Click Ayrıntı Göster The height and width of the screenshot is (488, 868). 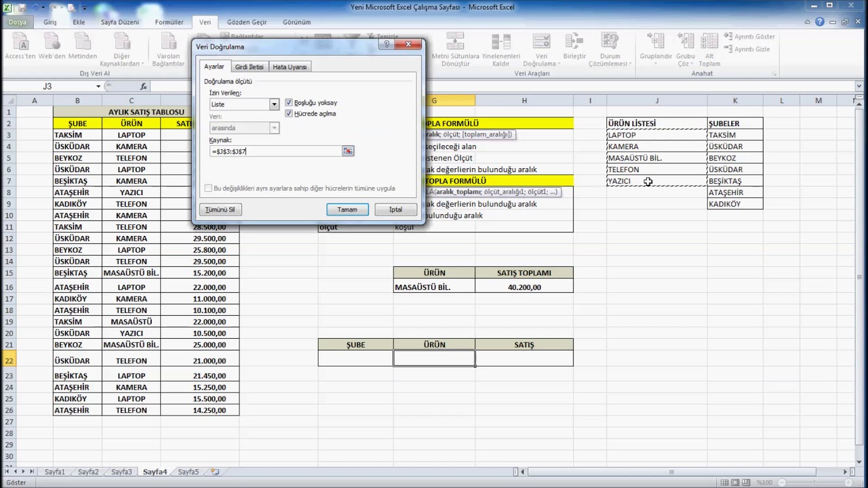[x=749, y=37]
